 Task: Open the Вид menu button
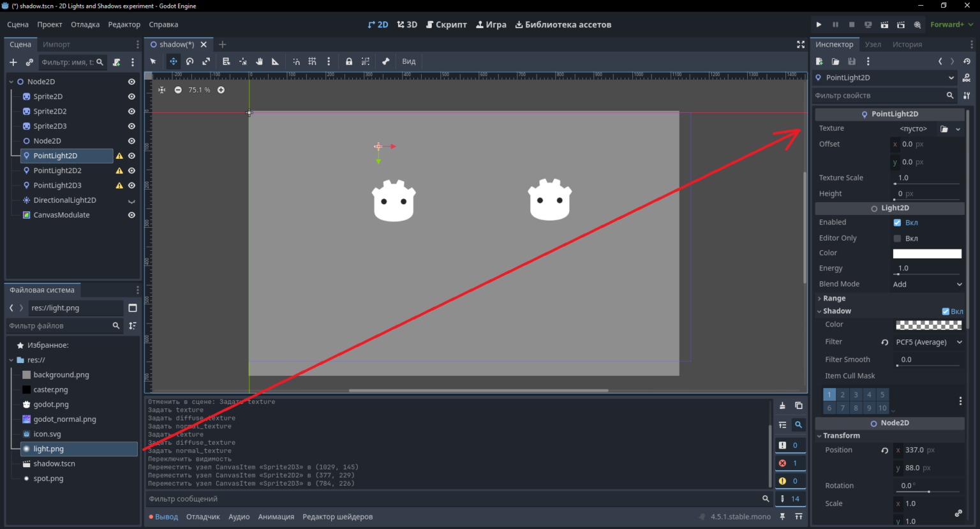409,61
